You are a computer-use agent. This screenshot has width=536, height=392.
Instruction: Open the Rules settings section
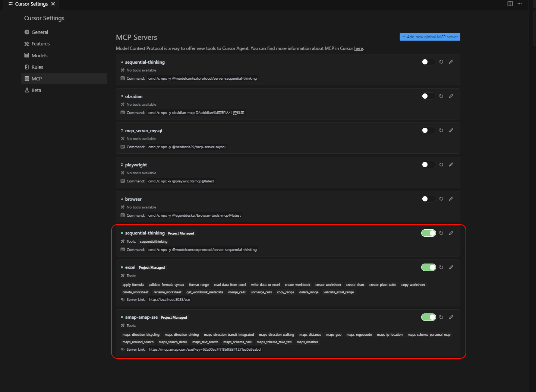tap(64, 67)
